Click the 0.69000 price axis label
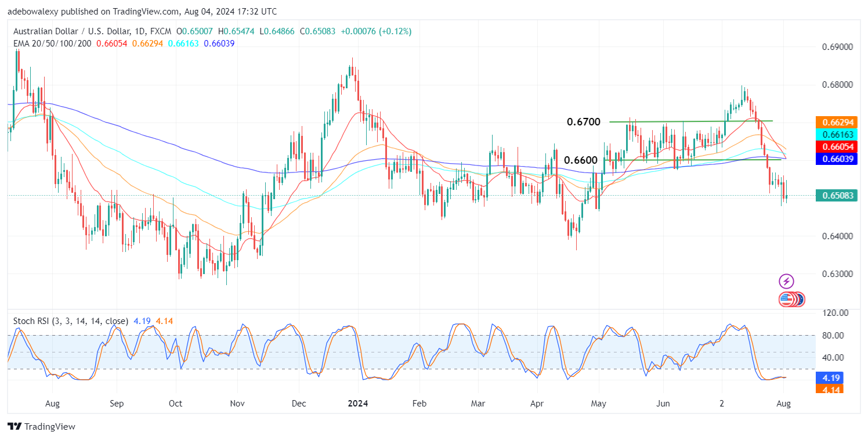This screenshot has height=439, width=868. coord(837,47)
